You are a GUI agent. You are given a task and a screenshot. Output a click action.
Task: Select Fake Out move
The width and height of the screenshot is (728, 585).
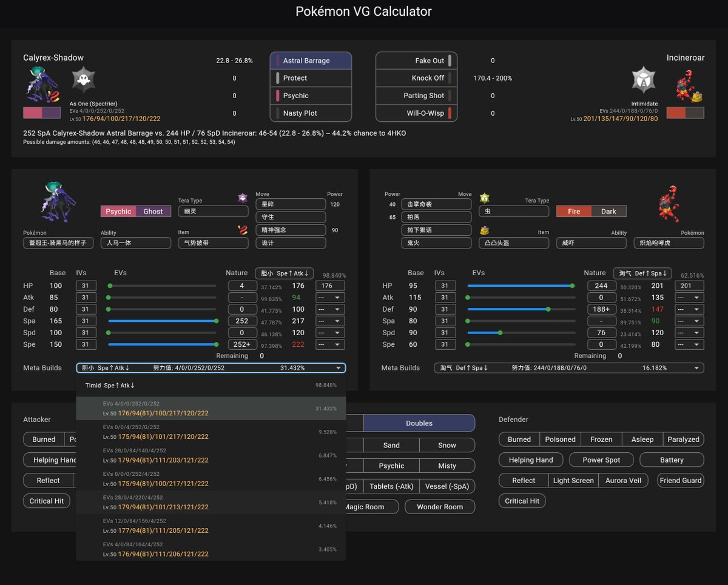[x=416, y=61]
